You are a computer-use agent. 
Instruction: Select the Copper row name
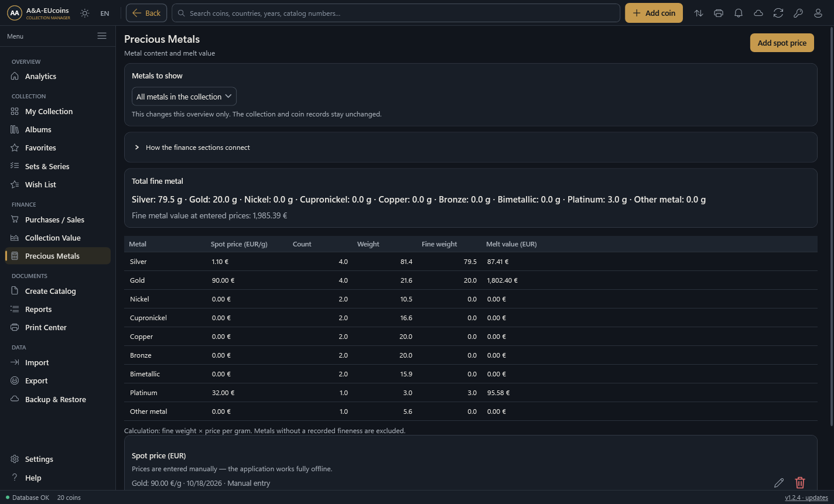(141, 337)
